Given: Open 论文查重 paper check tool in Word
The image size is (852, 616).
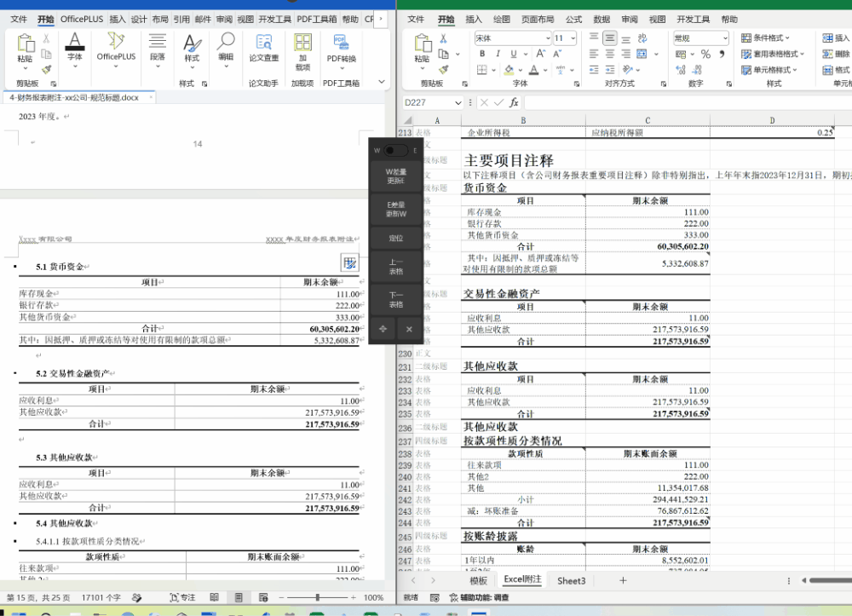Looking at the screenshot, I should (264, 49).
